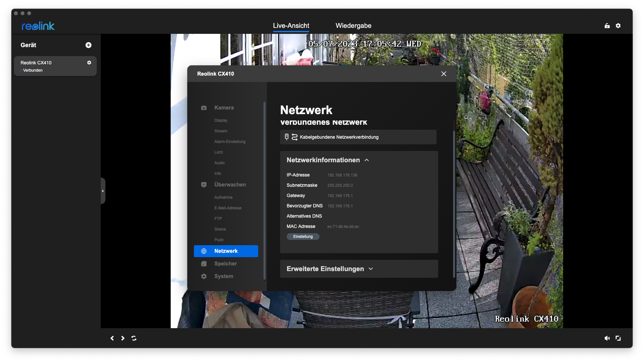Switch to the Wiedergabe tab

pos(353,26)
